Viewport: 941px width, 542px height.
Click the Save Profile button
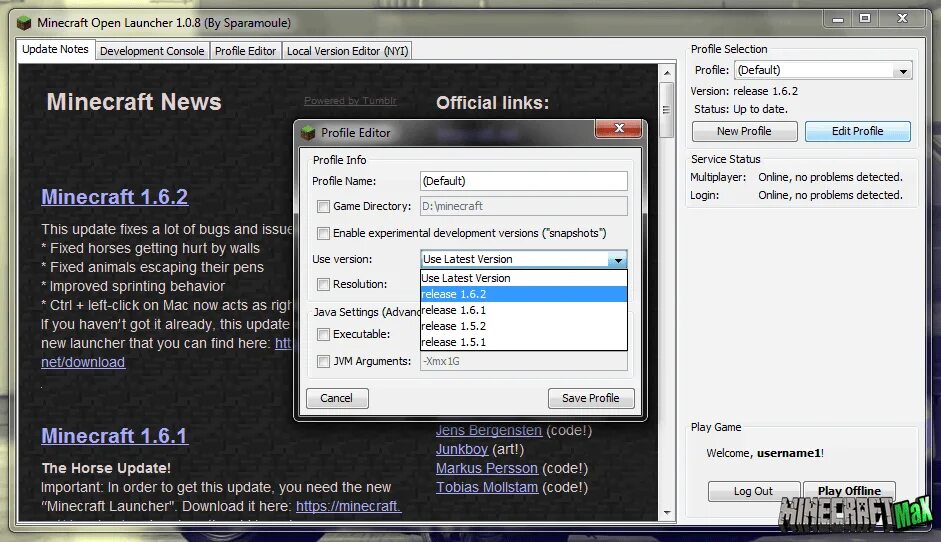pyautogui.click(x=591, y=398)
